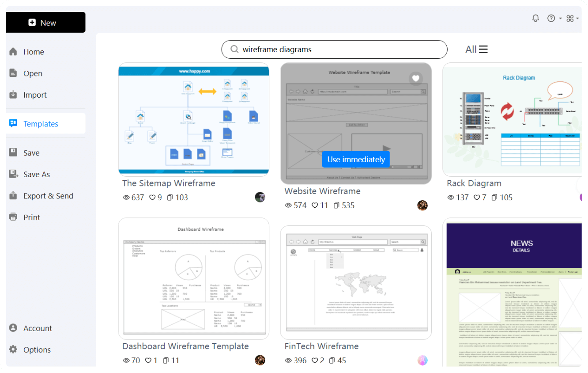Click Sitemap Wireframe views eye icon
Image resolution: width=588 pixels, height=373 pixels.
tap(126, 198)
